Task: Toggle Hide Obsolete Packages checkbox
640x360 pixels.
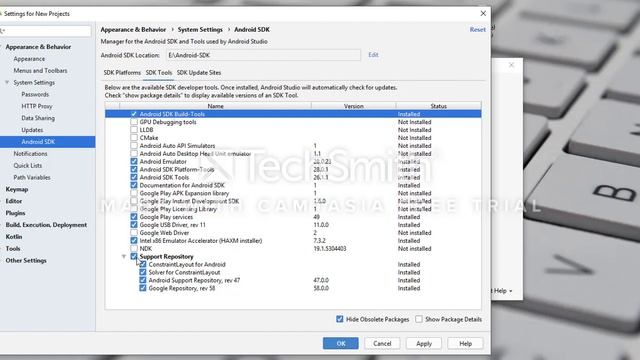Action: (x=340, y=319)
